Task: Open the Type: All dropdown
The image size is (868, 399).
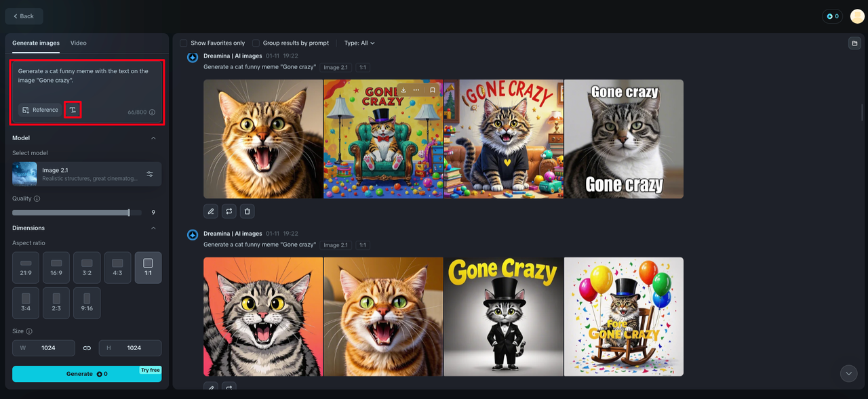Action: point(359,43)
